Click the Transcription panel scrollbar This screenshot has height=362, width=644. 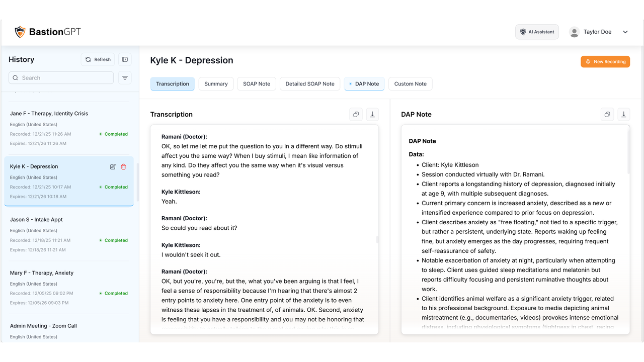point(377,240)
